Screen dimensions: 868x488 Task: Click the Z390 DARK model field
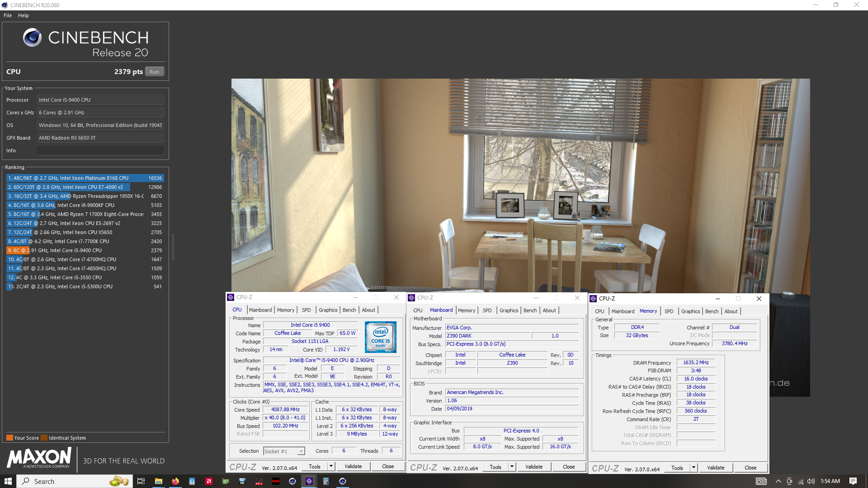487,336
